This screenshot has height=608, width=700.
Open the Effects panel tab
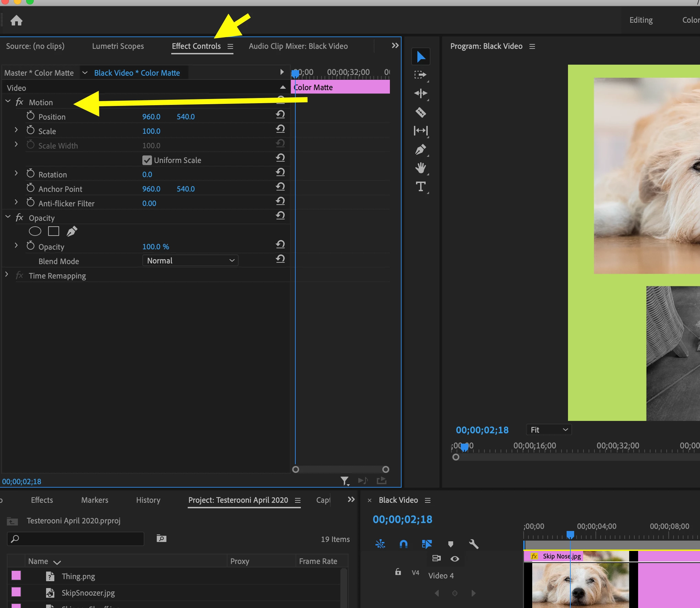(x=42, y=500)
